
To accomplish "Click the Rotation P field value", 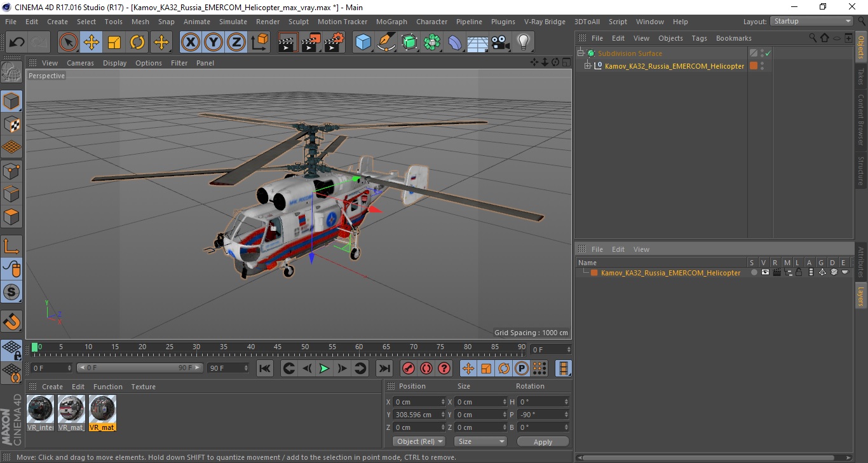I will [543, 415].
